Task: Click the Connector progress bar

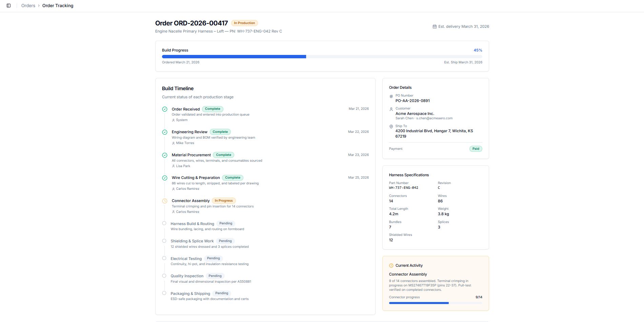Action: pyautogui.click(x=435, y=303)
